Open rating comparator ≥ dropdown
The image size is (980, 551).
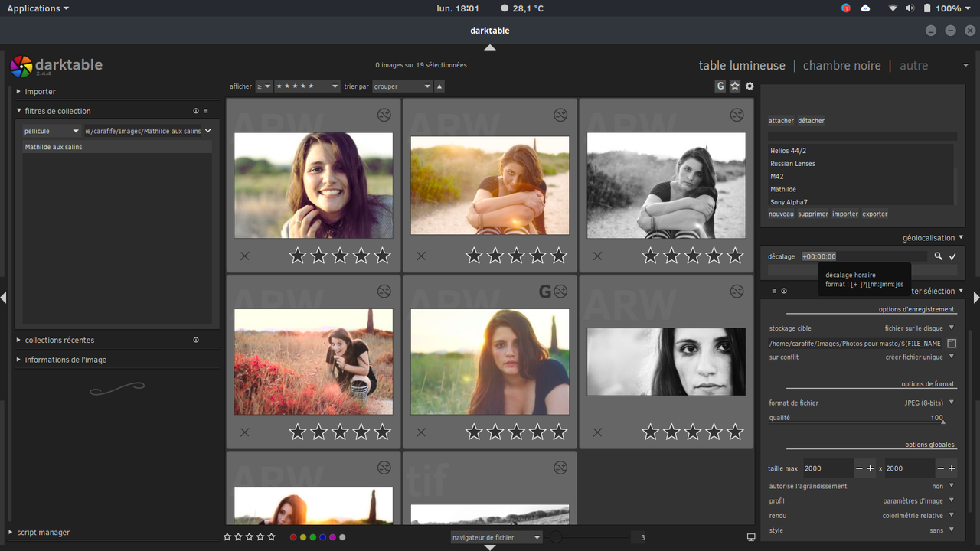263,86
